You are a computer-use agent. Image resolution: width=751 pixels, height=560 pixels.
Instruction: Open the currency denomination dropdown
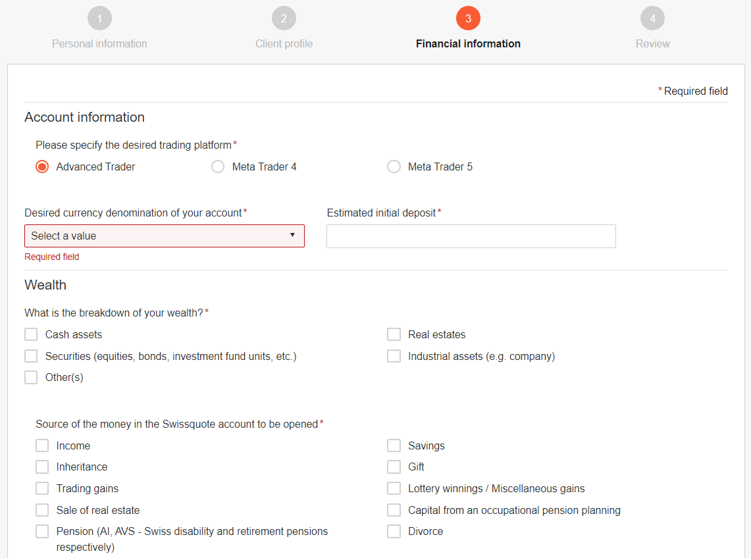164,236
